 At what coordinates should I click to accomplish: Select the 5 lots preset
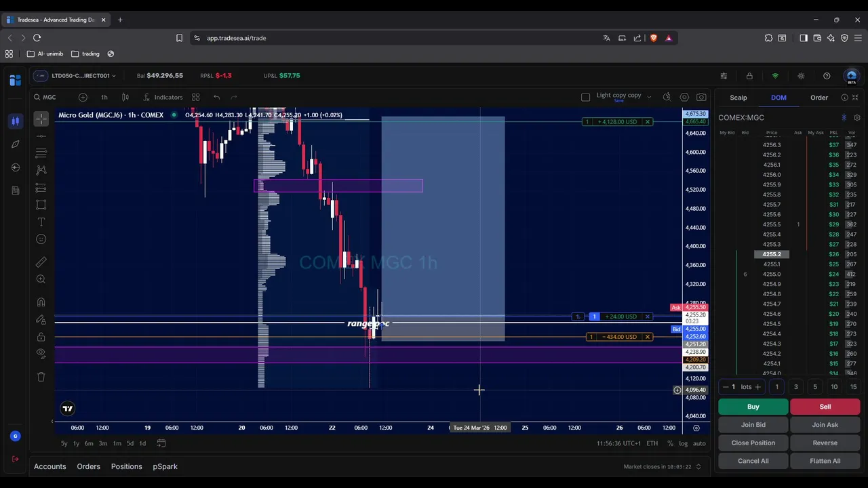coord(815,387)
